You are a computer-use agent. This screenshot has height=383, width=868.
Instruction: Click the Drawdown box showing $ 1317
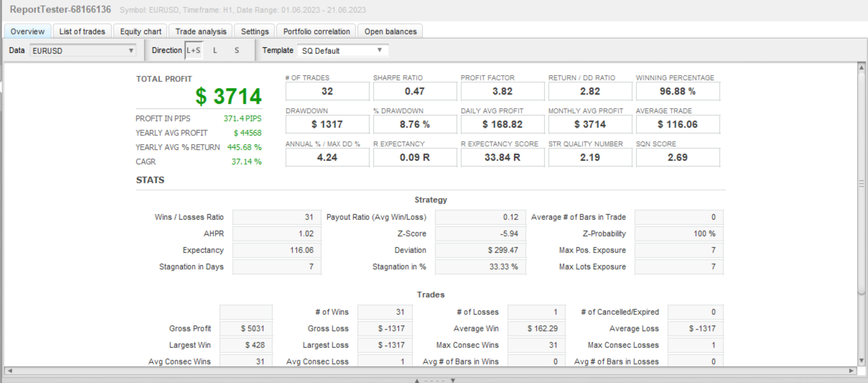click(x=327, y=125)
